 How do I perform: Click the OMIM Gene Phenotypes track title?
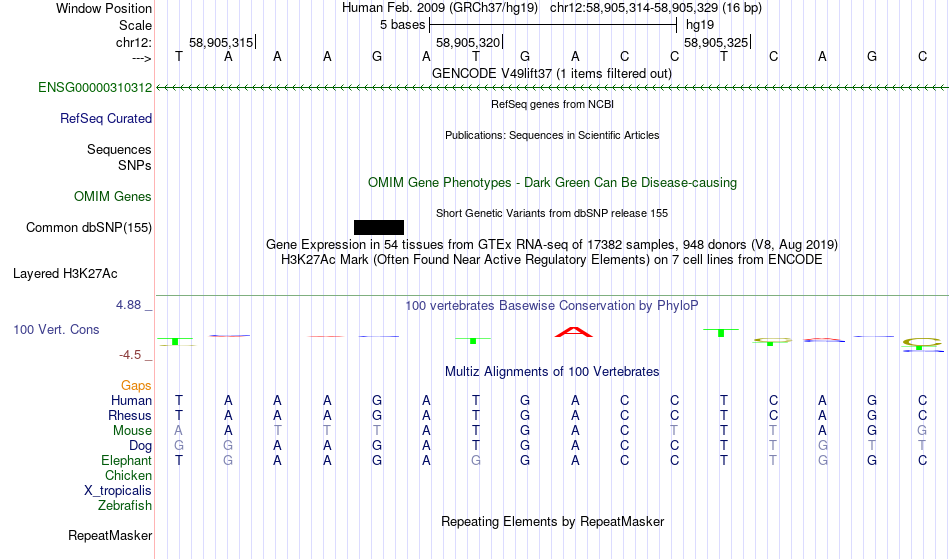coord(553,182)
